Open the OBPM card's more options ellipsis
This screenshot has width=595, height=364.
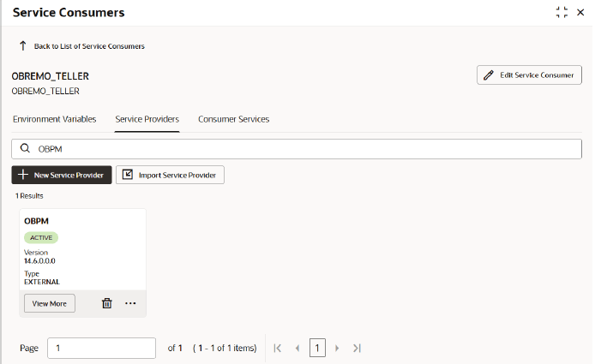click(x=130, y=303)
